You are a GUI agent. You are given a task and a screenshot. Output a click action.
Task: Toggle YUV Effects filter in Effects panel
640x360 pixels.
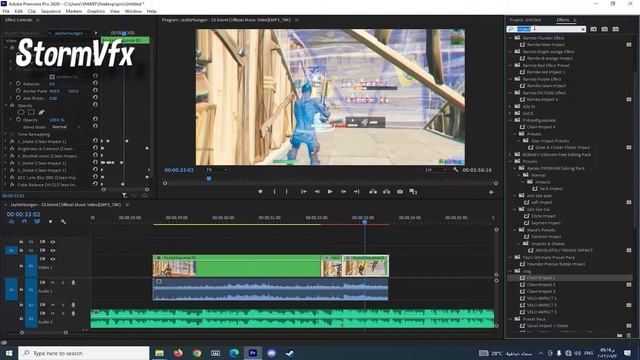(616, 29)
